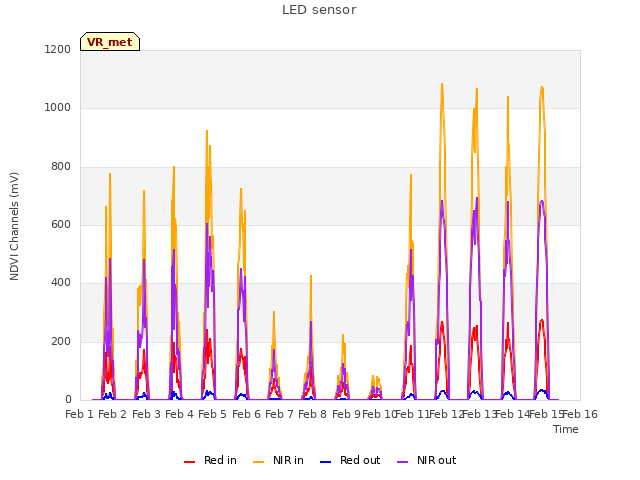This screenshot has width=640, height=480.
Task: Toggle the Red out legend entry
Action: pyautogui.click(x=350, y=460)
